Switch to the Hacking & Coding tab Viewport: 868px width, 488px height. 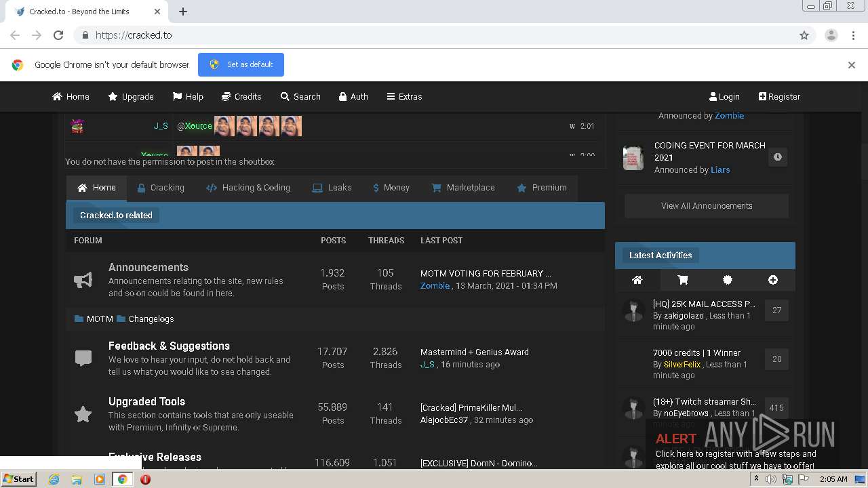pyautogui.click(x=248, y=188)
